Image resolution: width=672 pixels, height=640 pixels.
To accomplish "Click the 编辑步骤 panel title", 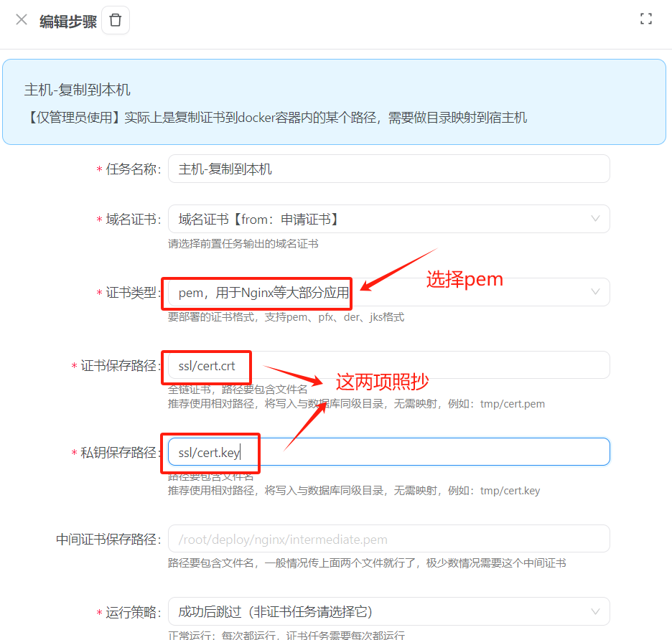I will pyautogui.click(x=68, y=21).
